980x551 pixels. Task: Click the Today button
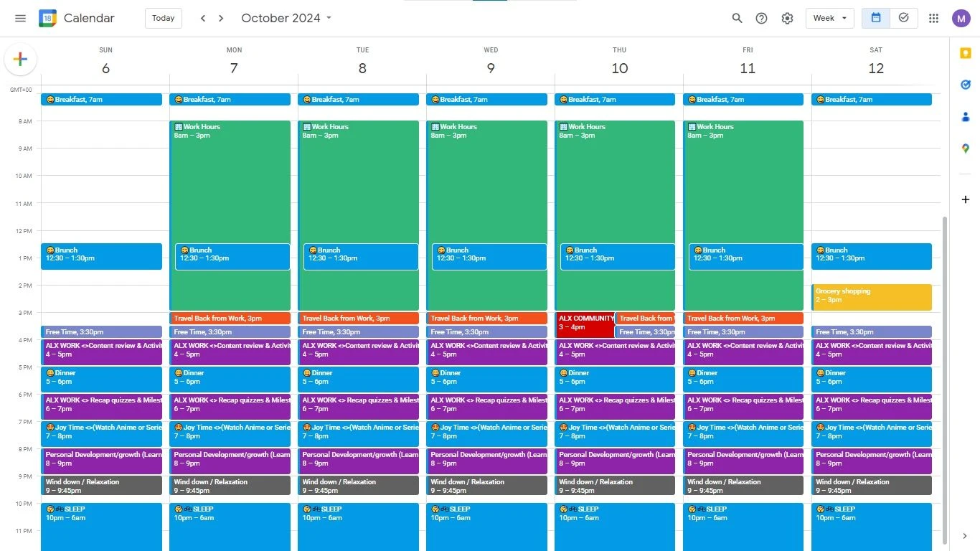[x=163, y=18]
